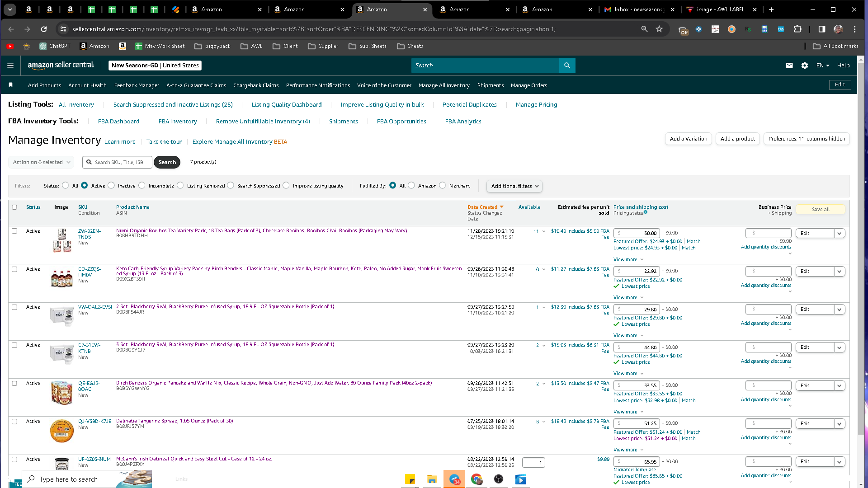Open Manage All Inventory menu item

coord(444,85)
